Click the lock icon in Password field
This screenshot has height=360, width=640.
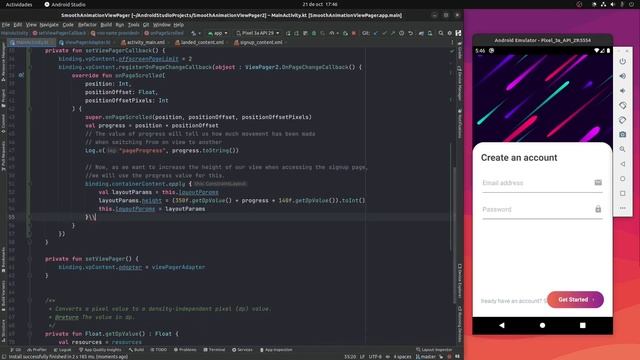[598, 209]
